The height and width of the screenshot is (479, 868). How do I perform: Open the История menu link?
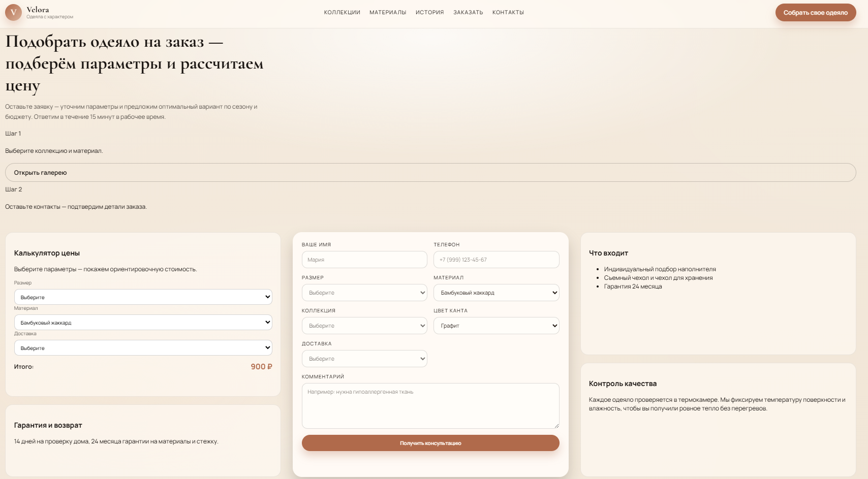(430, 12)
